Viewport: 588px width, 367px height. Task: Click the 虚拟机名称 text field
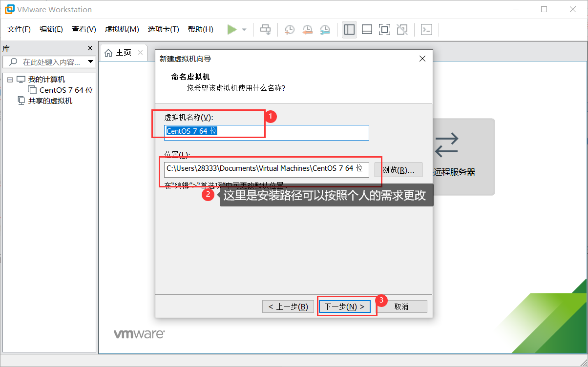coord(267,132)
